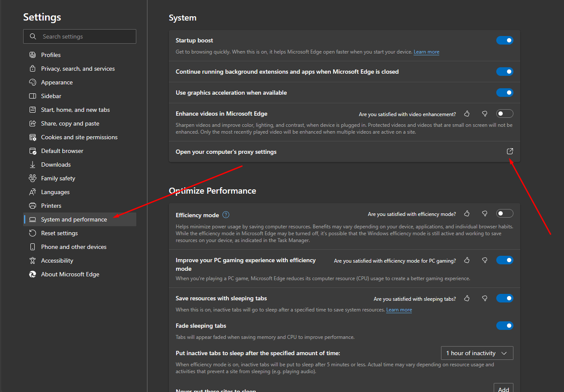Click the Share, copy and paste icon
Image resolution: width=564 pixels, height=392 pixels.
(x=33, y=123)
